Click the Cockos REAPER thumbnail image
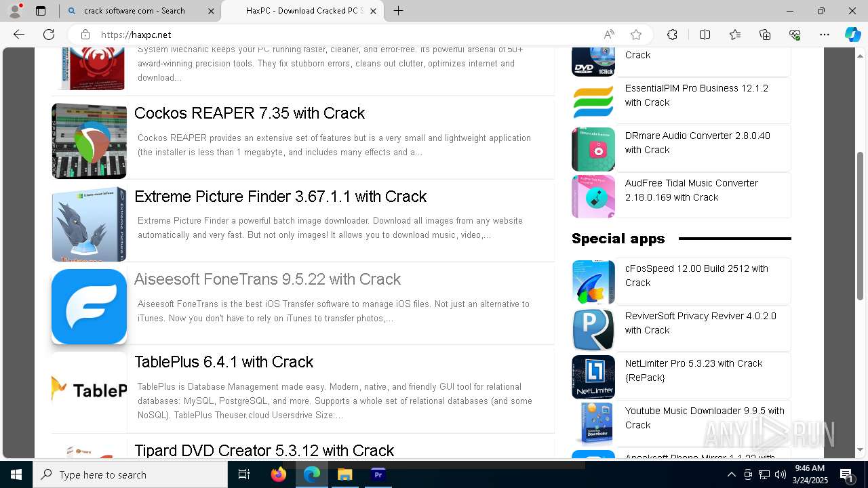The height and width of the screenshot is (488, 868). (90, 141)
